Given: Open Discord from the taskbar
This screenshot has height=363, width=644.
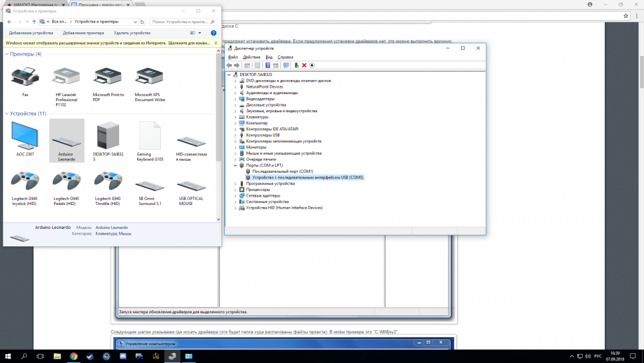Looking at the screenshot, I should tap(123, 356).
